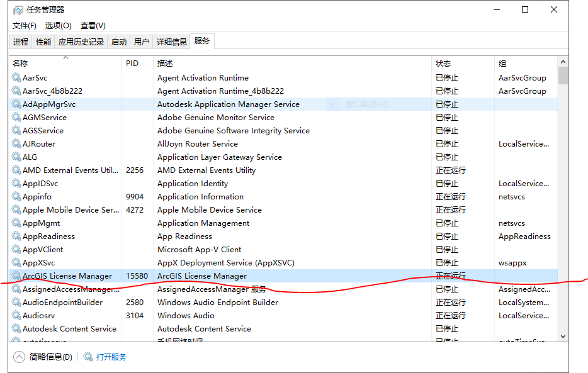Click the gear icon next to AudioEndpointBuilder
This screenshot has width=588, height=373.
[x=16, y=302]
